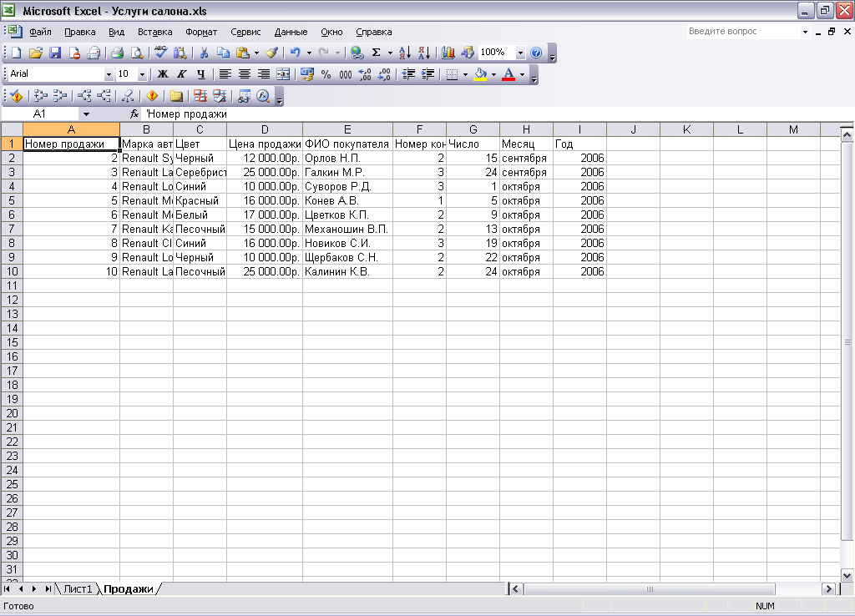This screenshot has height=616, width=855.
Task: Click the Print icon
Action: click(x=117, y=53)
